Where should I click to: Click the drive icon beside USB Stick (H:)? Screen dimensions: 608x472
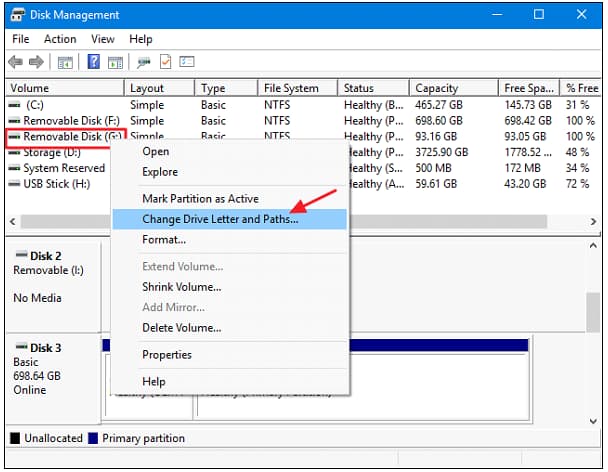[14, 184]
